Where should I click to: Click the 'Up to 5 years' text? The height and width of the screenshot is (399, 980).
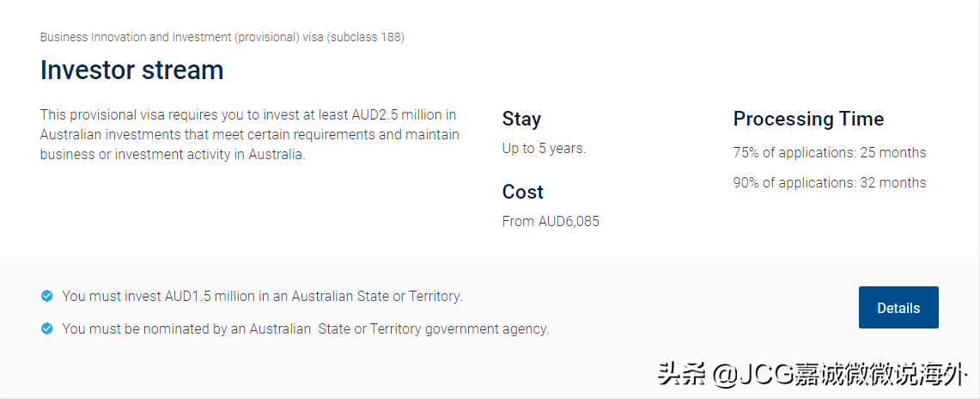544,148
